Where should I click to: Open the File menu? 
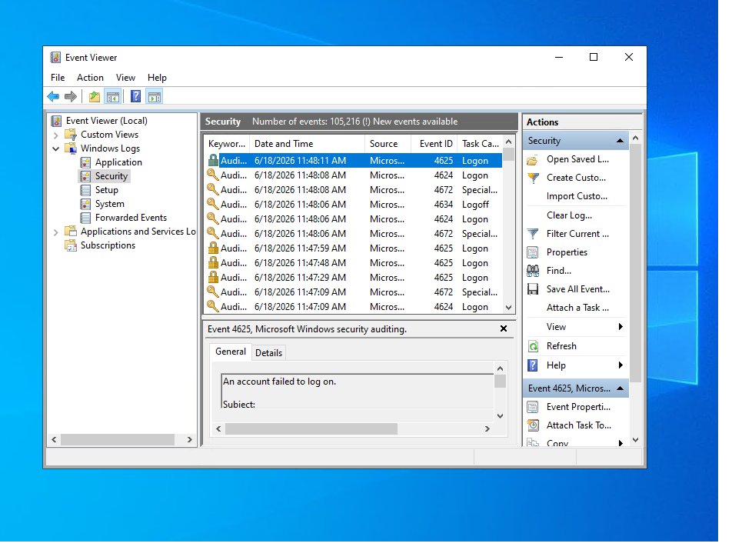point(58,78)
